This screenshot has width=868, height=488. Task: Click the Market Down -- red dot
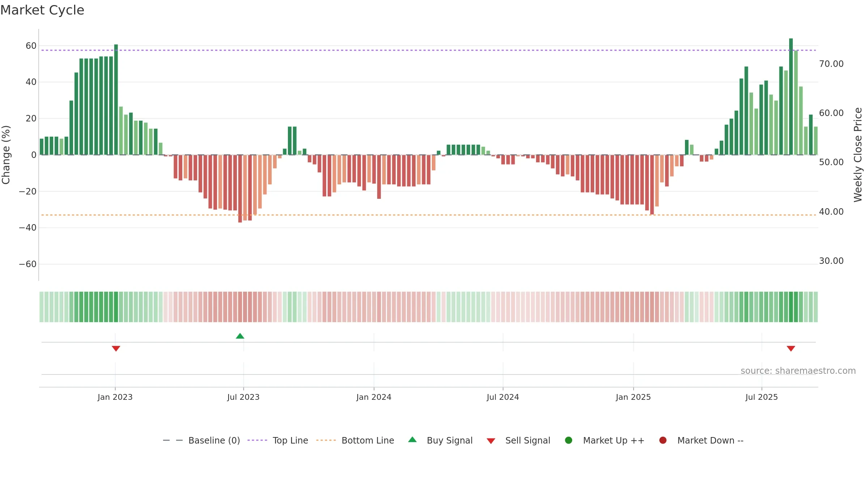coord(663,440)
